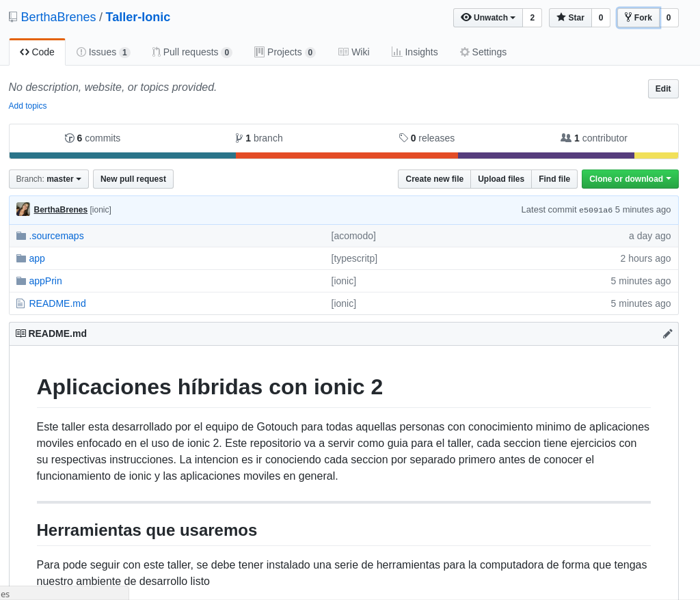Click New pull request button

133,179
